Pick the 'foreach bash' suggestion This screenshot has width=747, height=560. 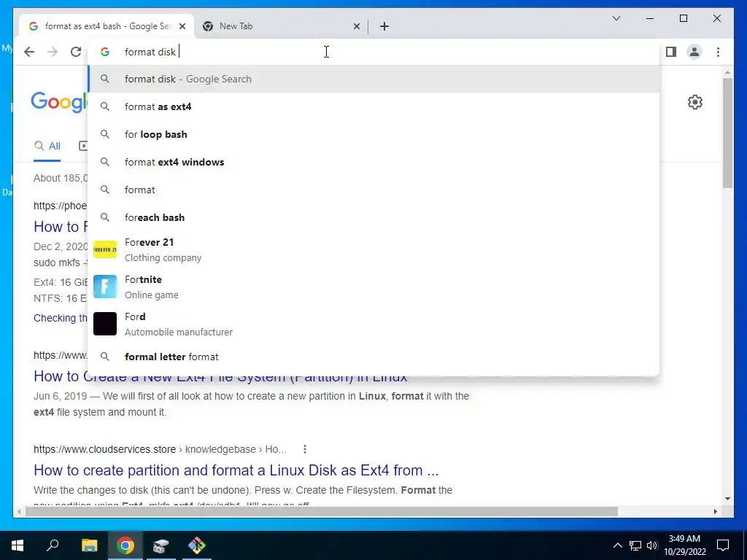pyautogui.click(x=374, y=217)
